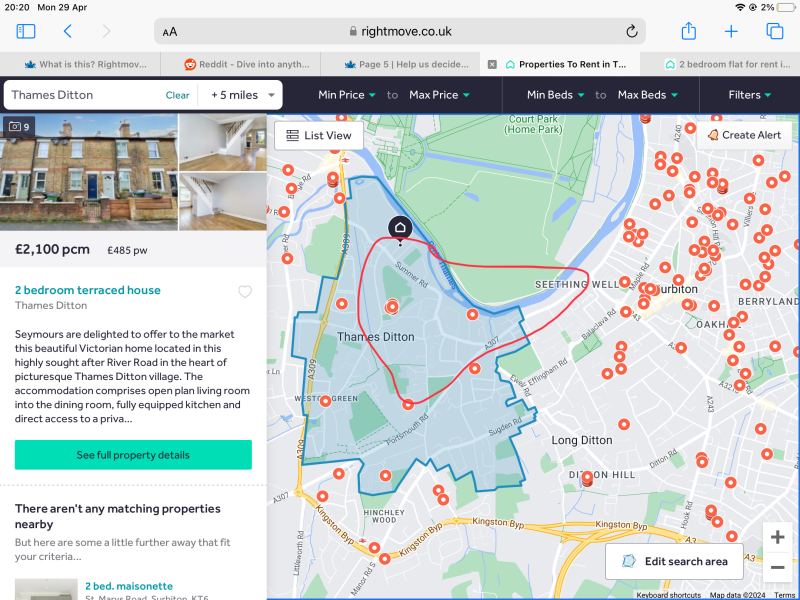Open the Max Beds dropdown

tap(648, 95)
